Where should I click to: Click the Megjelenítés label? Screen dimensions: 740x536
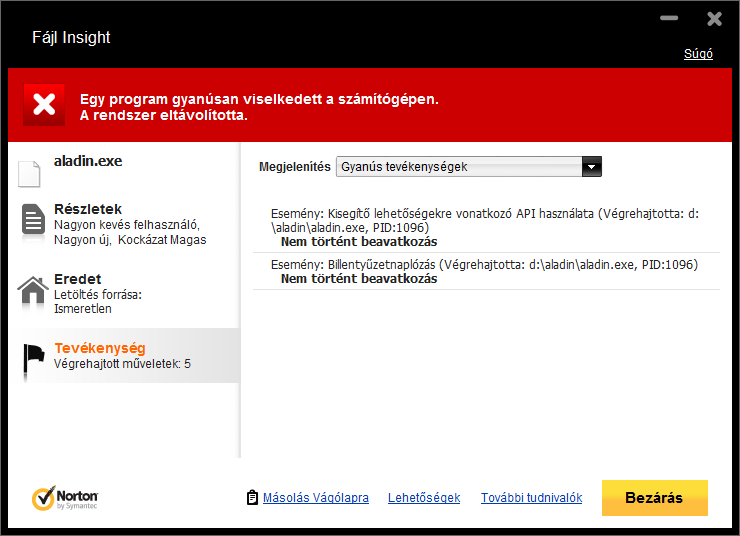pos(294,167)
